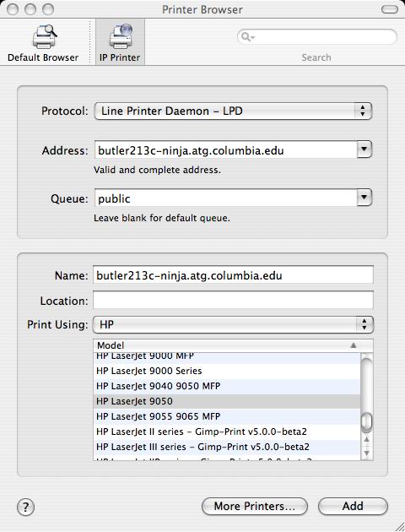Click inside the Queue field with public

(226, 198)
